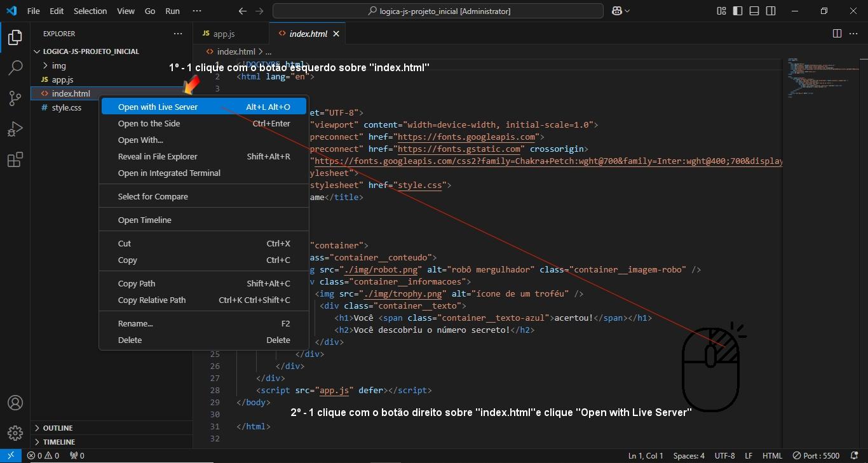Image resolution: width=868 pixels, height=463 pixels.
Task: Click LF end-of-line in status bar
Action: pos(749,455)
